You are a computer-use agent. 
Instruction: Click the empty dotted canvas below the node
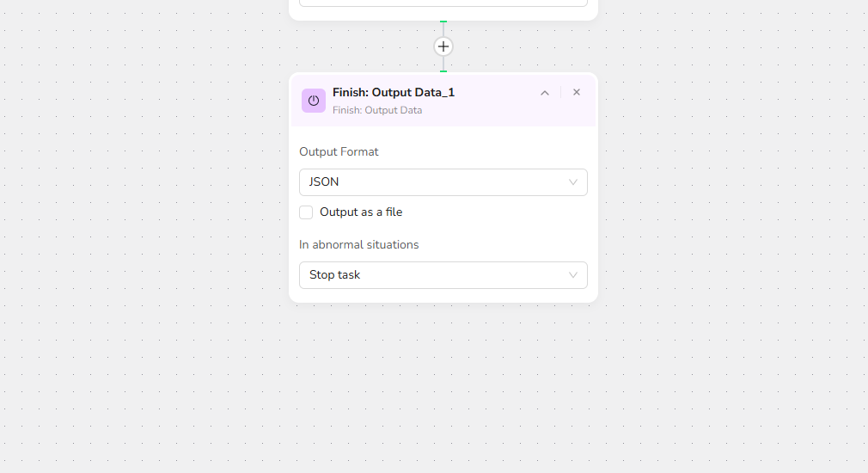pos(443,387)
